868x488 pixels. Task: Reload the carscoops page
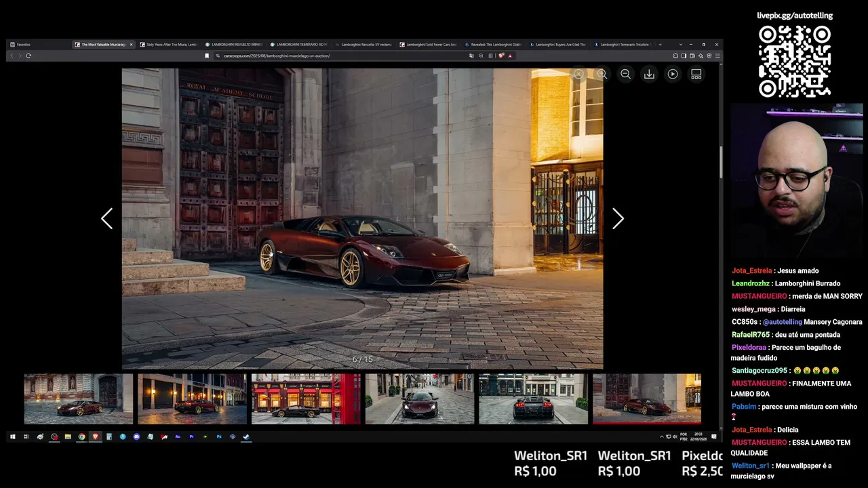(x=28, y=56)
